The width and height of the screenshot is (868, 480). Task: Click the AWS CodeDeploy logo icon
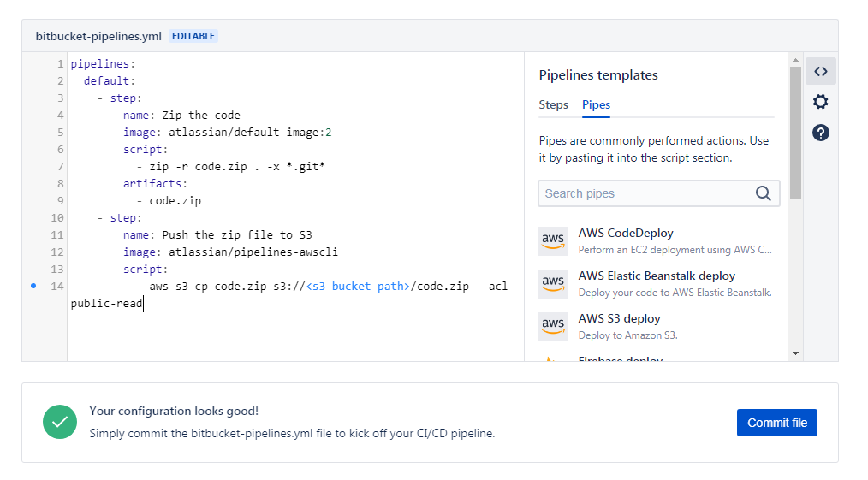pyautogui.click(x=552, y=240)
